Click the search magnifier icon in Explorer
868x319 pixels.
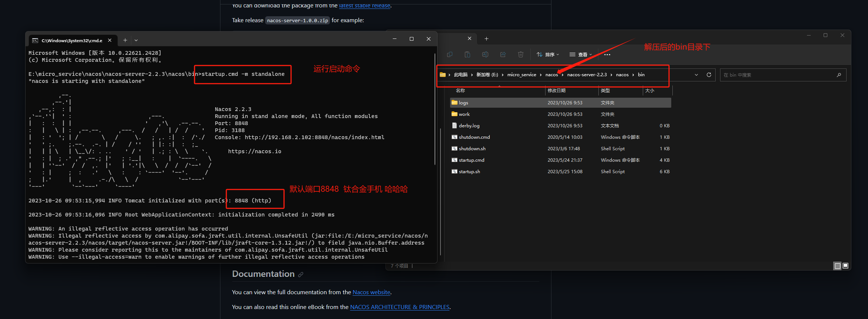(x=839, y=75)
